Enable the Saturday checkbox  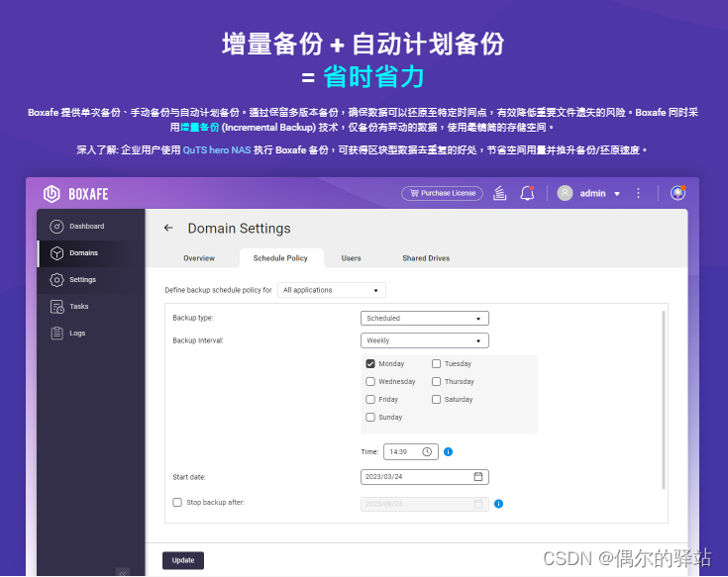pyautogui.click(x=436, y=400)
